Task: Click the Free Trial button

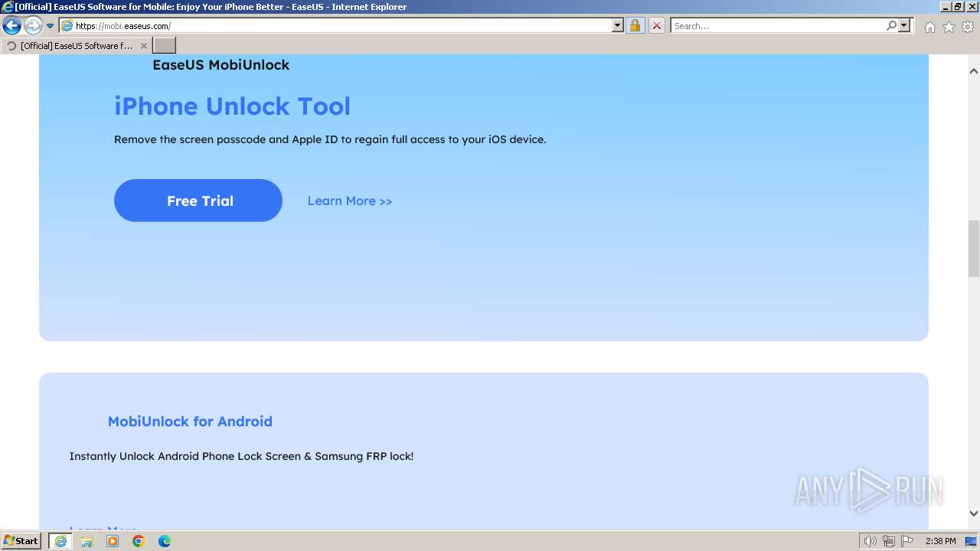Action: (x=198, y=201)
